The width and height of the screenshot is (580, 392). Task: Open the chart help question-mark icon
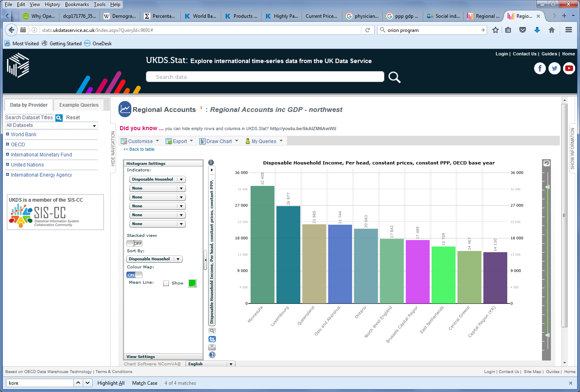tap(212, 355)
